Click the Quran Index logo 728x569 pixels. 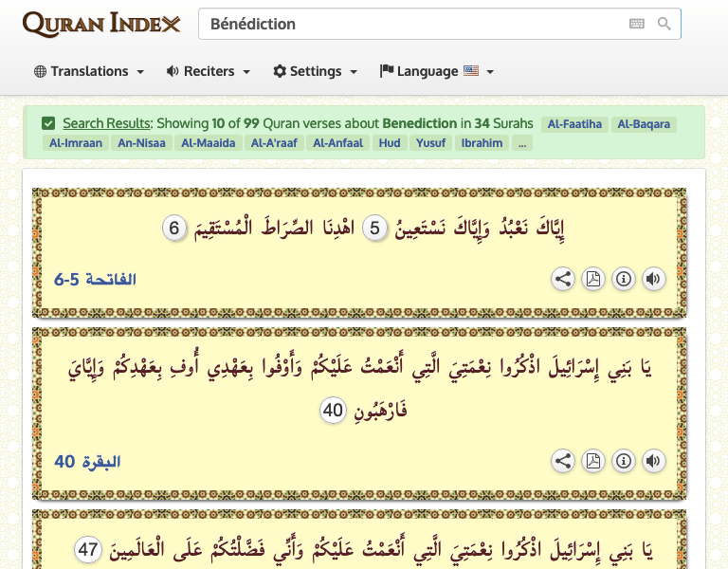100,24
